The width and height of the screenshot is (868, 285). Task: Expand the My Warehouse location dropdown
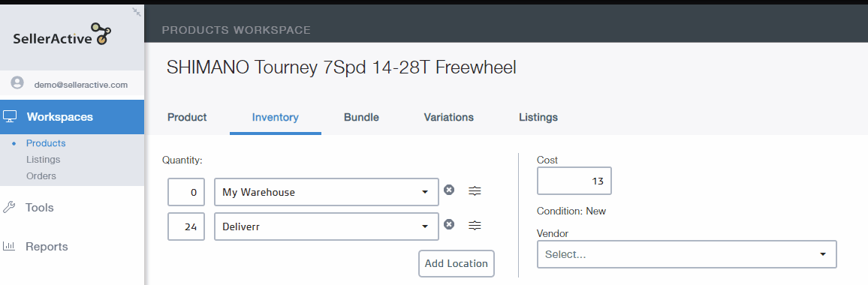(x=327, y=192)
